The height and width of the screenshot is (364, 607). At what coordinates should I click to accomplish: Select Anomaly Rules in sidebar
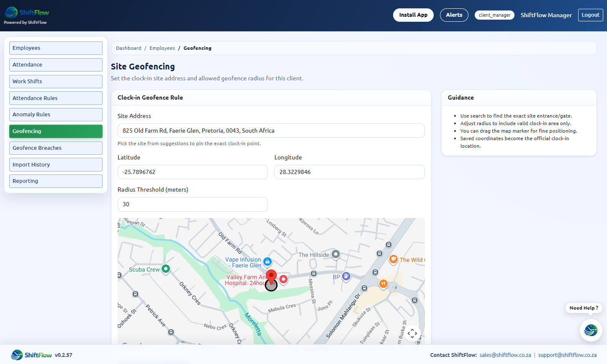point(56,115)
